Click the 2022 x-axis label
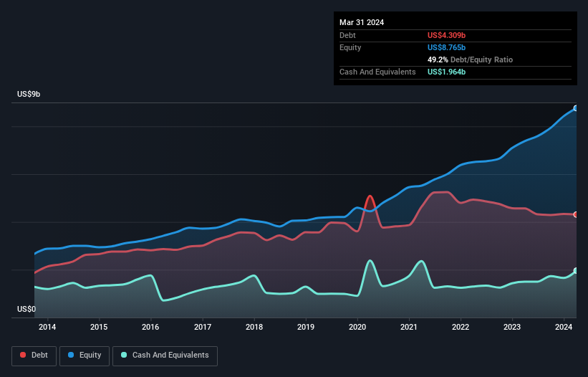Screen dimensions: 588x377 [461, 327]
